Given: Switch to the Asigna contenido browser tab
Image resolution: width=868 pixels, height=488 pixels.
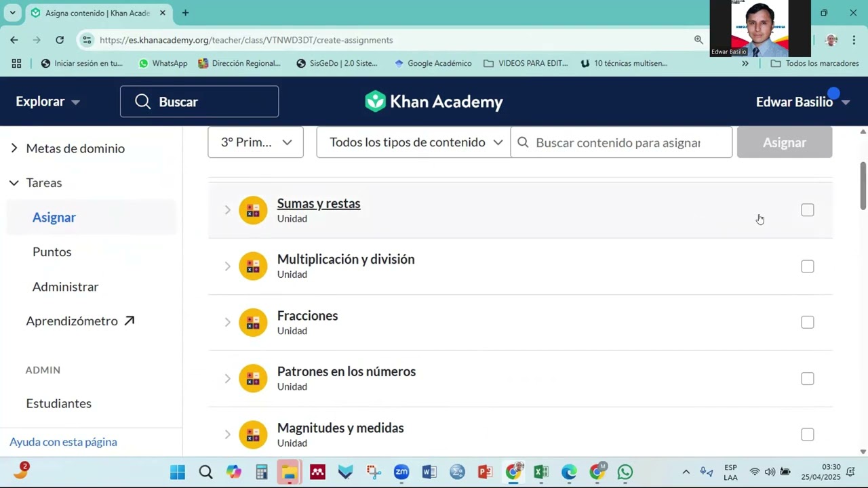Looking at the screenshot, I should 98,13.
